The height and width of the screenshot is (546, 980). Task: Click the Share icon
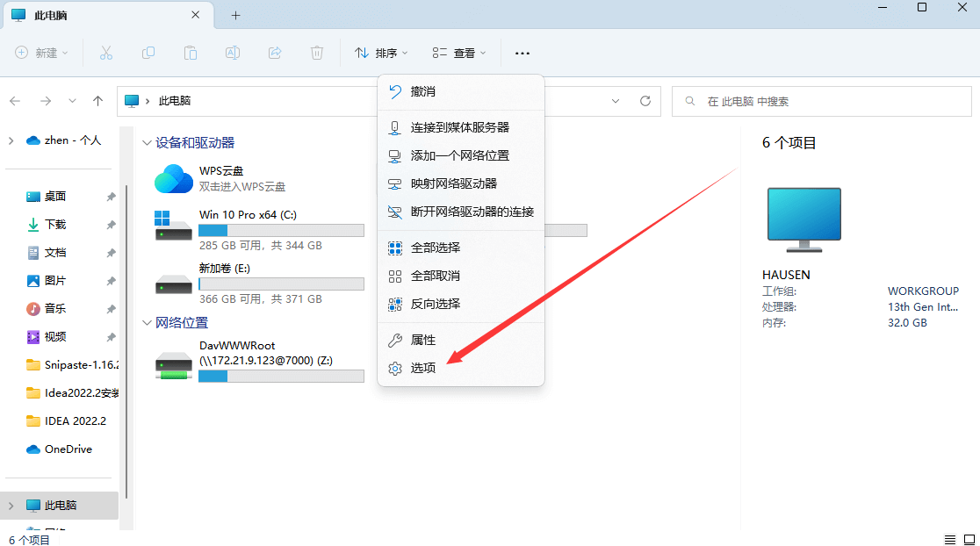click(x=274, y=53)
